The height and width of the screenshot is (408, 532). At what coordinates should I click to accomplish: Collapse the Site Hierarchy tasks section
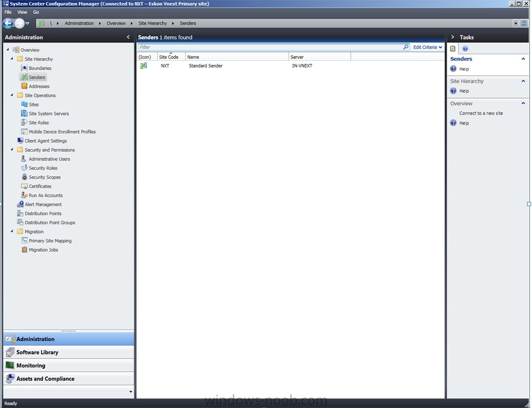pos(523,81)
